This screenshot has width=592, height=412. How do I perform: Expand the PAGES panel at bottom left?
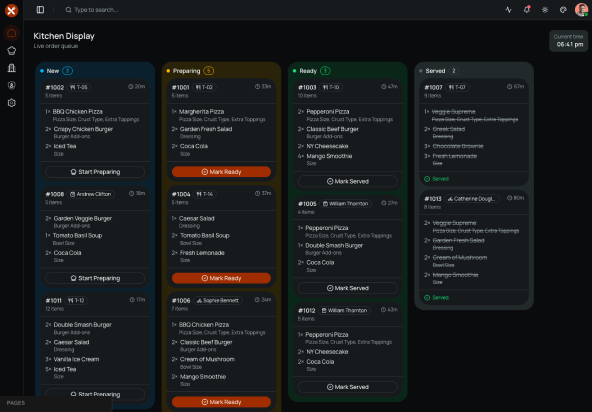(56, 403)
